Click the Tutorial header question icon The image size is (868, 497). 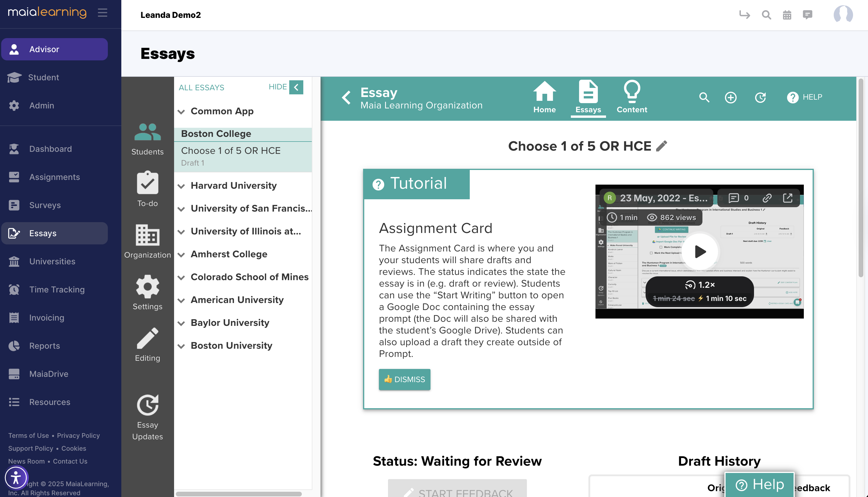(x=378, y=185)
